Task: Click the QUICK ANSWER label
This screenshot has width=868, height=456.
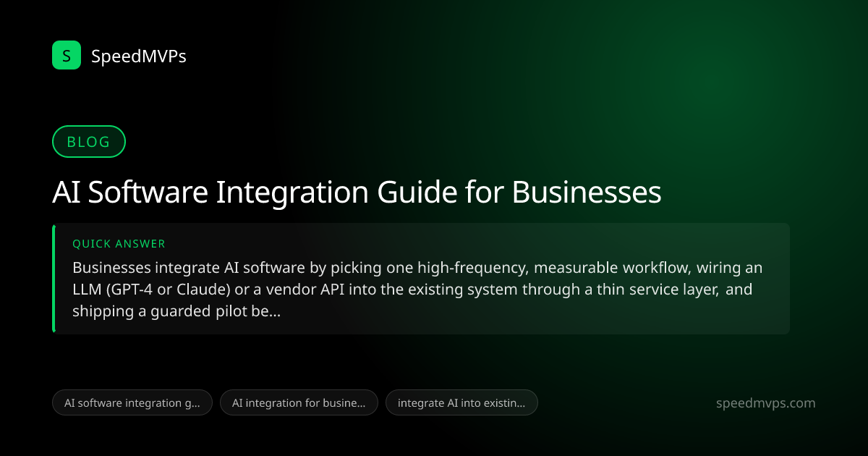Action: (x=119, y=244)
